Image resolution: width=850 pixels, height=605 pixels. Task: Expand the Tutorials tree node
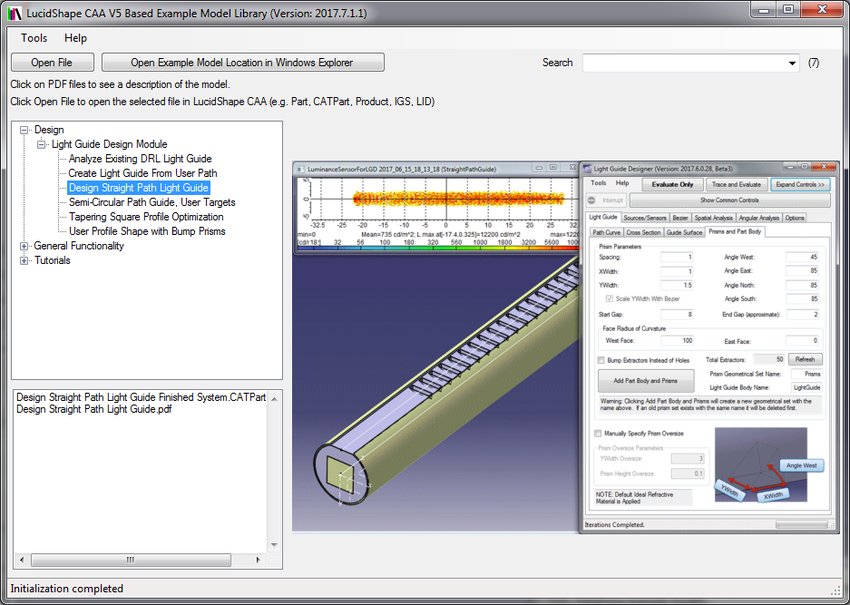pyautogui.click(x=24, y=260)
